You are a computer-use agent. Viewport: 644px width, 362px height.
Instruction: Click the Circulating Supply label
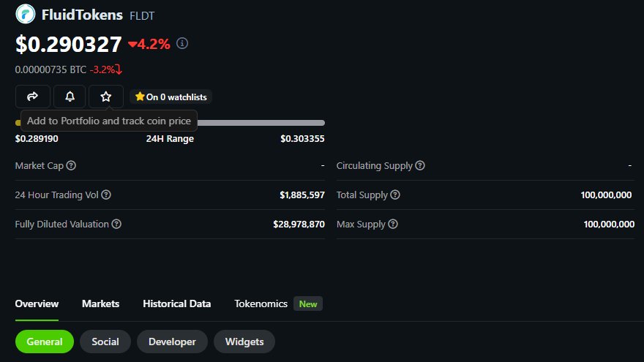tap(374, 165)
